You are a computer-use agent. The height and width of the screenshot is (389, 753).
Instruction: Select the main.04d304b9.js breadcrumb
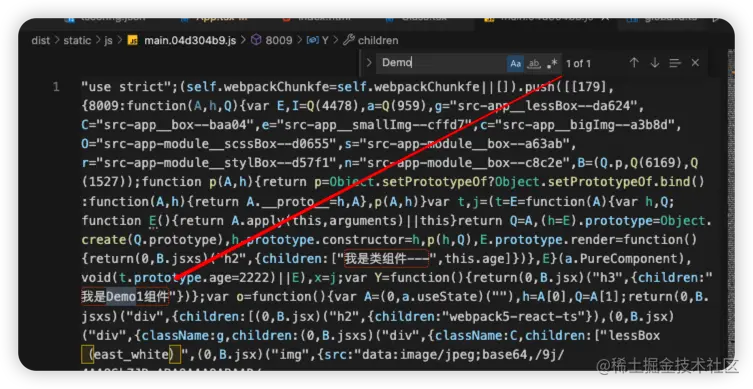coord(190,40)
